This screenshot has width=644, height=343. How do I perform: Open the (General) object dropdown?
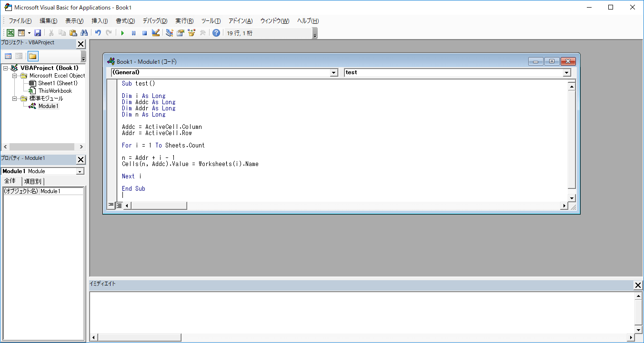(334, 73)
